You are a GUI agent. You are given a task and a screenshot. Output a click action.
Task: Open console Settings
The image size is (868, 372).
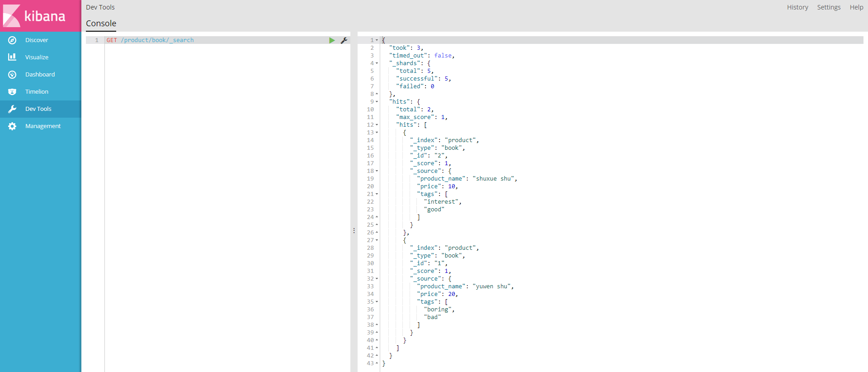[x=829, y=7]
